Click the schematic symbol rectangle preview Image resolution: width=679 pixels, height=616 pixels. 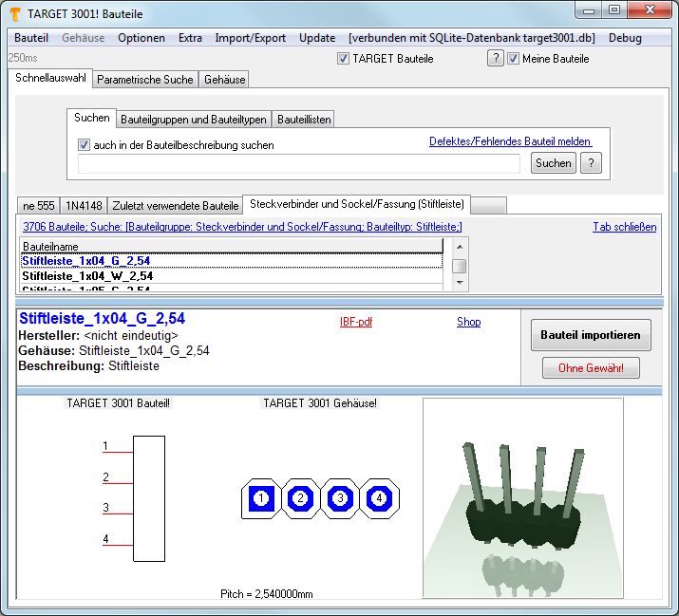(149, 497)
